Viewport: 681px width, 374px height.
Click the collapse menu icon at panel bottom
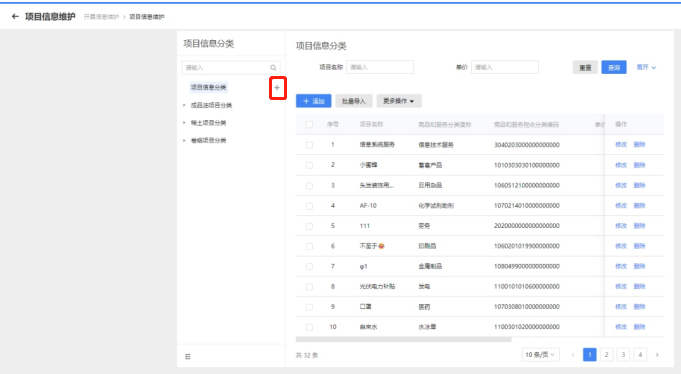pos(188,357)
